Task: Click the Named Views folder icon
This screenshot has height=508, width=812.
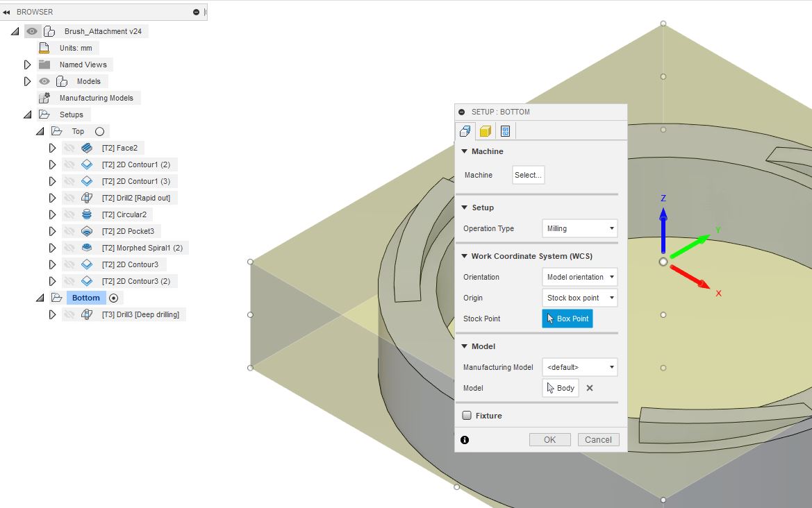Action: [x=44, y=65]
